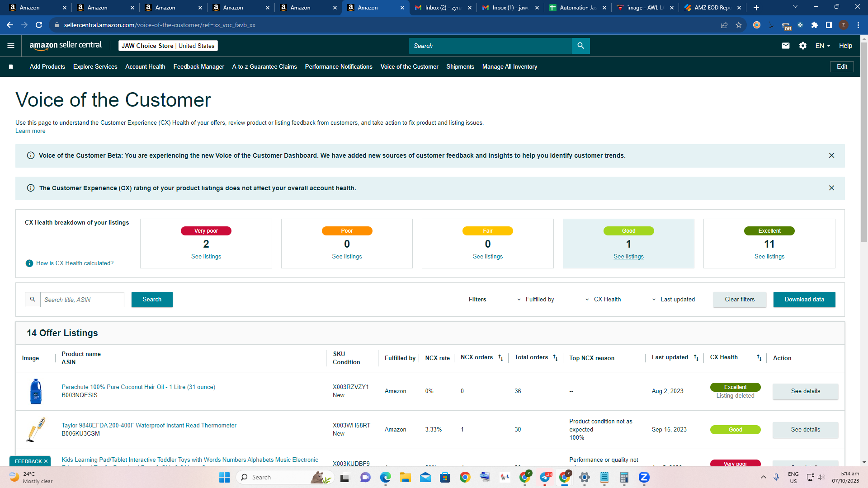Image resolution: width=868 pixels, height=488 pixels.
Task: Go back with the browser back arrow
Action: click(10, 25)
